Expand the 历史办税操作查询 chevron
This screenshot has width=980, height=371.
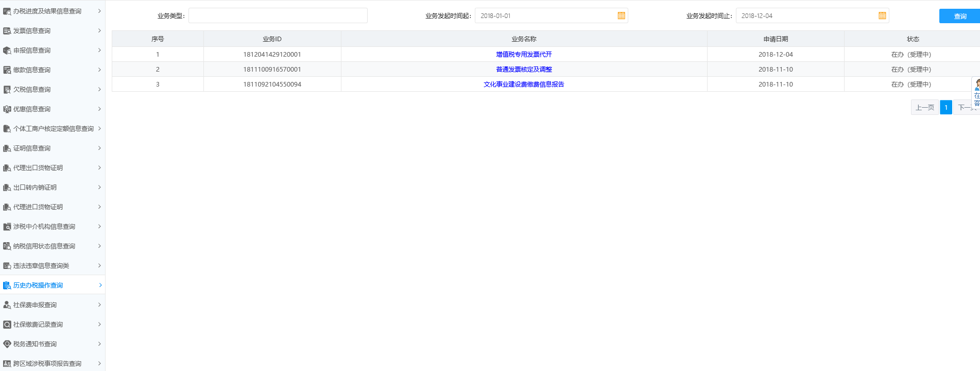(x=100, y=285)
